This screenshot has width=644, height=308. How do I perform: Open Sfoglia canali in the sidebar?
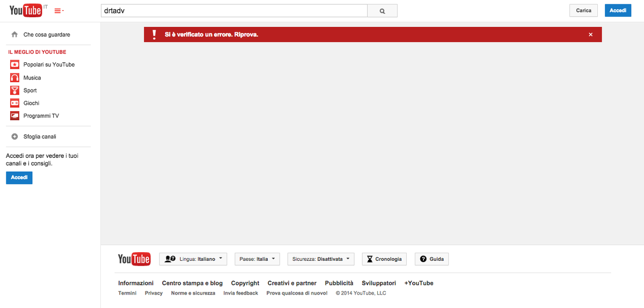[40, 137]
